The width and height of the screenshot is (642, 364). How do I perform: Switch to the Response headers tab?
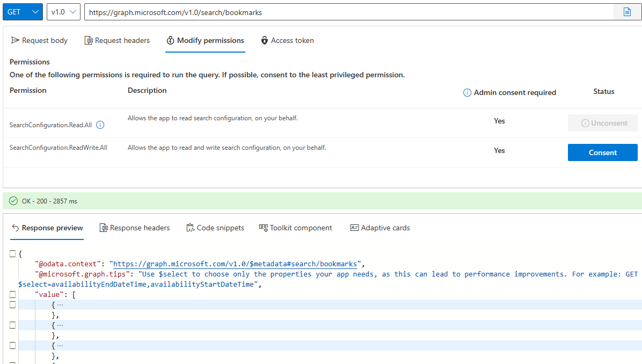coord(135,228)
